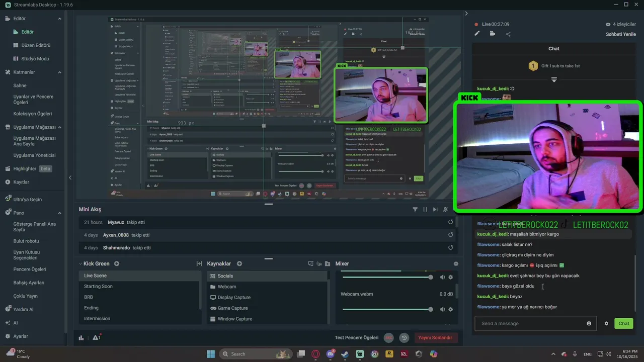
Task: Click the guest cam icon in Kaynaklar
Action: [319, 263]
